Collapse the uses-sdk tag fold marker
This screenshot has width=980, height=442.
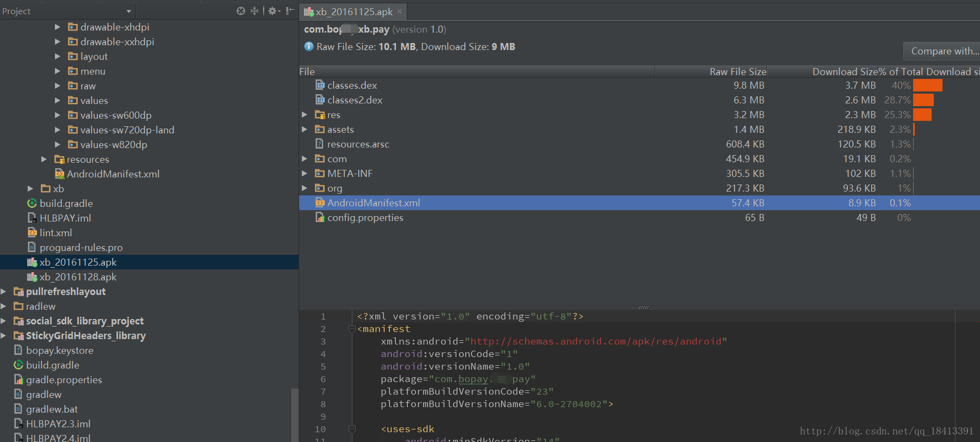click(x=352, y=429)
